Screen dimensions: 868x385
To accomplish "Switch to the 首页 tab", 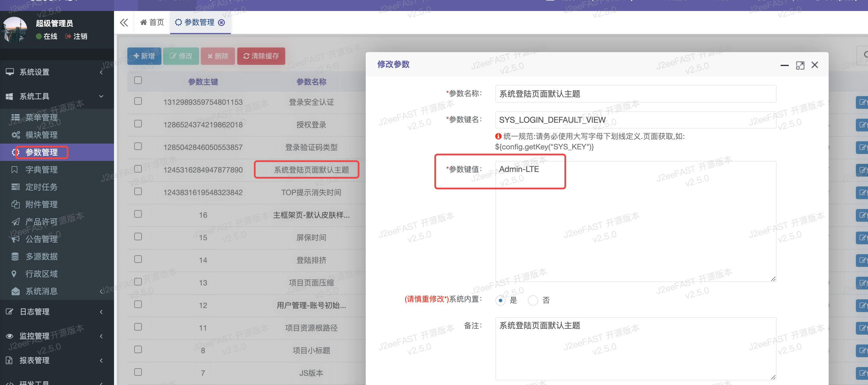I will (152, 23).
